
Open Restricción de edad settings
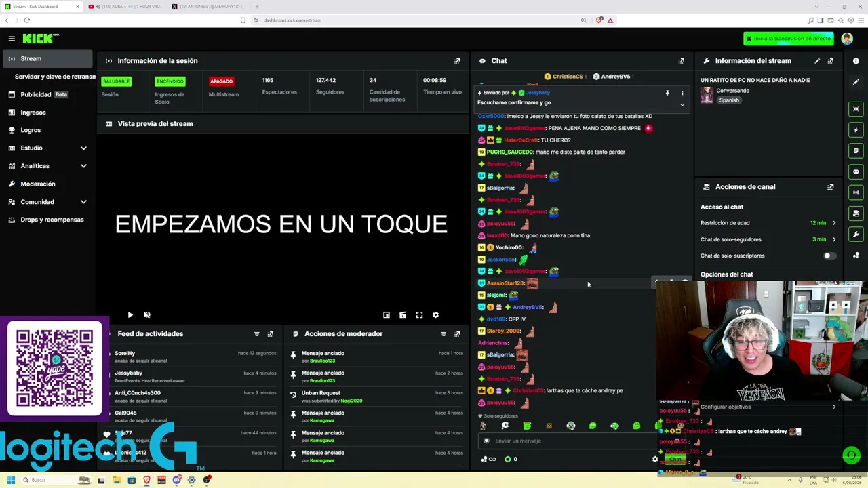click(769, 223)
